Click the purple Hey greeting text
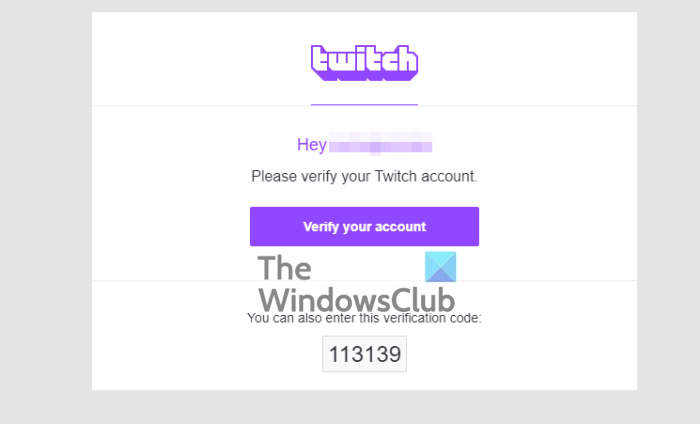 (312, 145)
